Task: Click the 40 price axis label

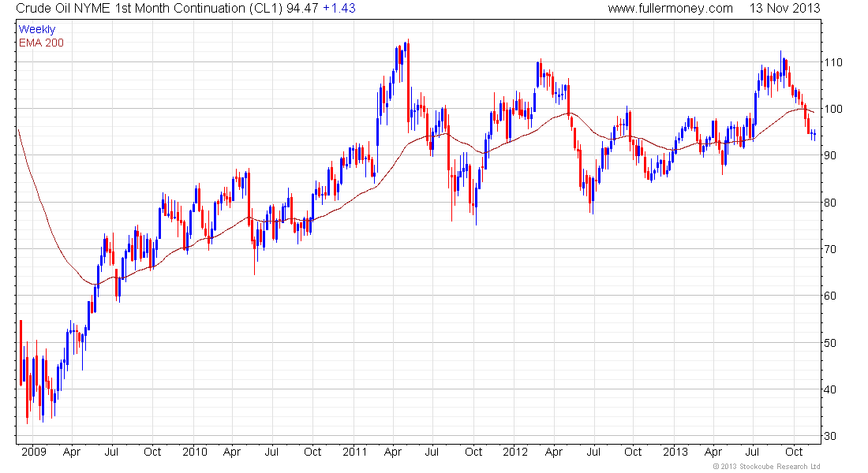Action: 830,389
